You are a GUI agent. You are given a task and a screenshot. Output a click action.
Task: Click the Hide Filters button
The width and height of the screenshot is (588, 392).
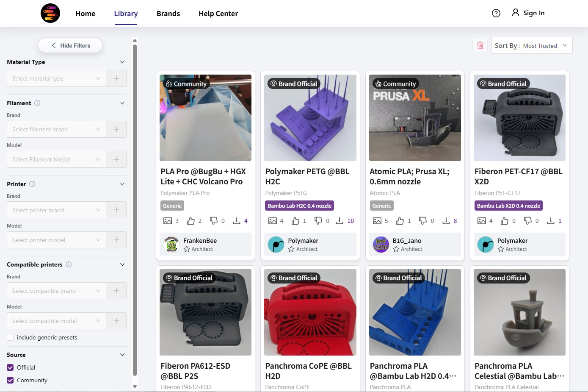(70, 45)
